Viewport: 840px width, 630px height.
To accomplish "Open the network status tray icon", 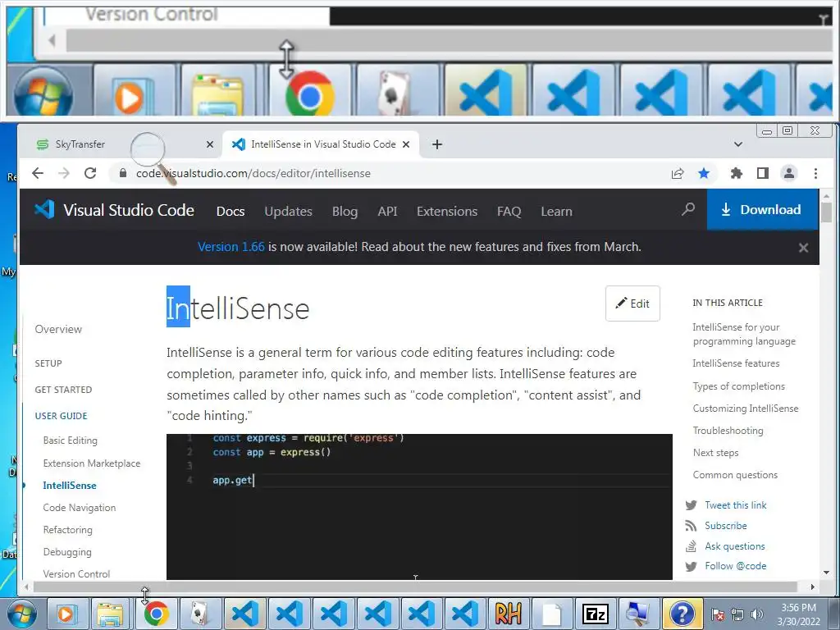I will 737,614.
